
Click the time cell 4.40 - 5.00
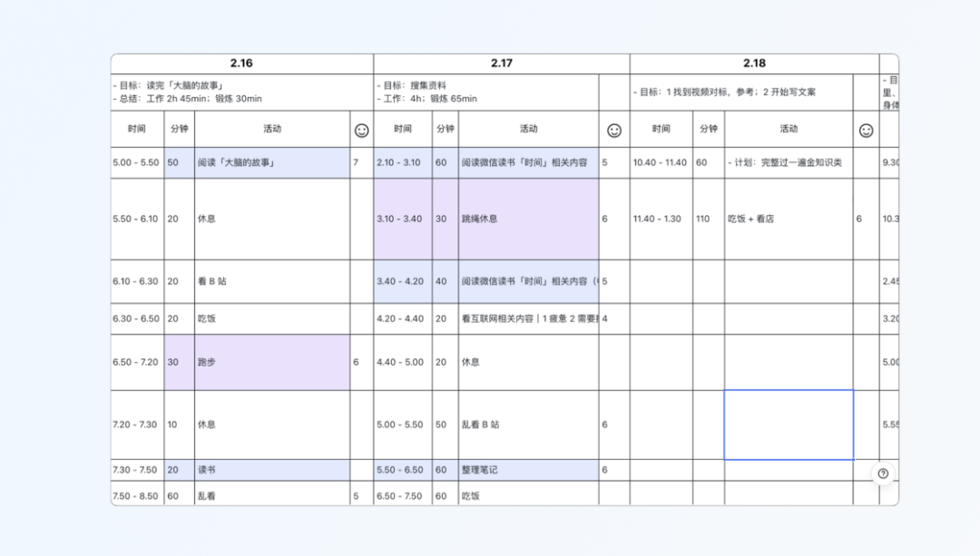coord(403,362)
